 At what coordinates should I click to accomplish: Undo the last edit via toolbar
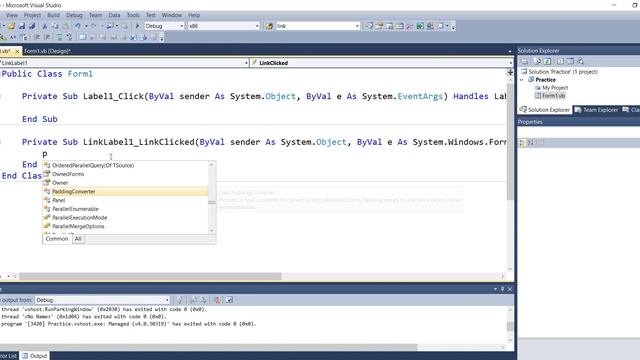click(78, 26)
